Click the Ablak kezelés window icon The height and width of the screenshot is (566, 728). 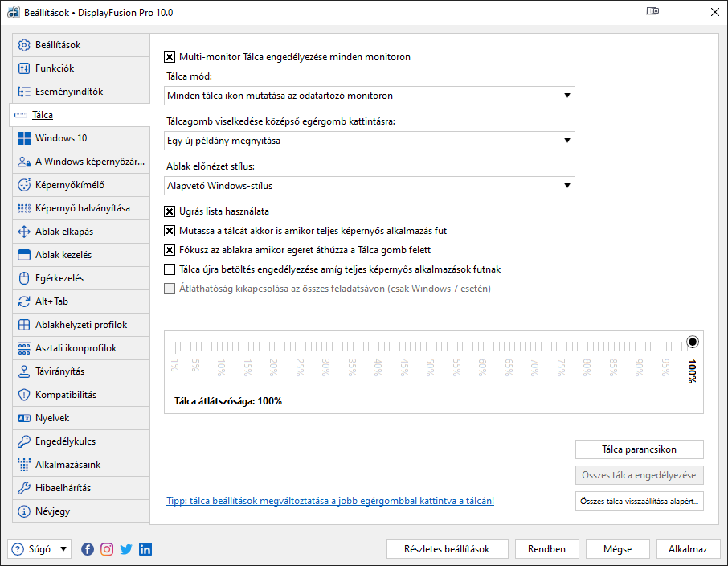(x=23, y=255)
